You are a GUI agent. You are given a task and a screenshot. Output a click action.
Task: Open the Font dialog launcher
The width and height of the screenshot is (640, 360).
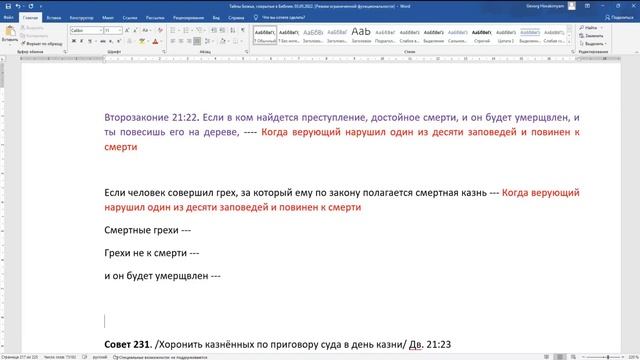(164, 52)
